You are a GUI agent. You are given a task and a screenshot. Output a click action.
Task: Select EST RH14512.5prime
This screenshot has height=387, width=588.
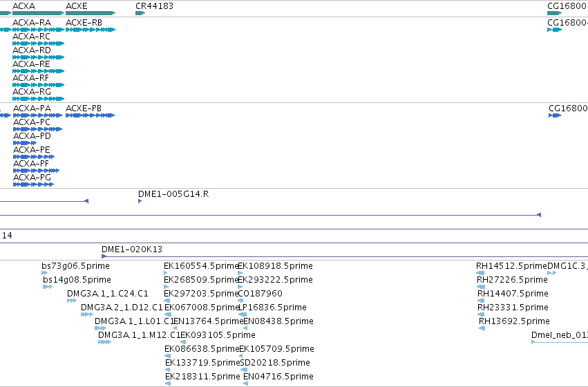tap(480, 273)
